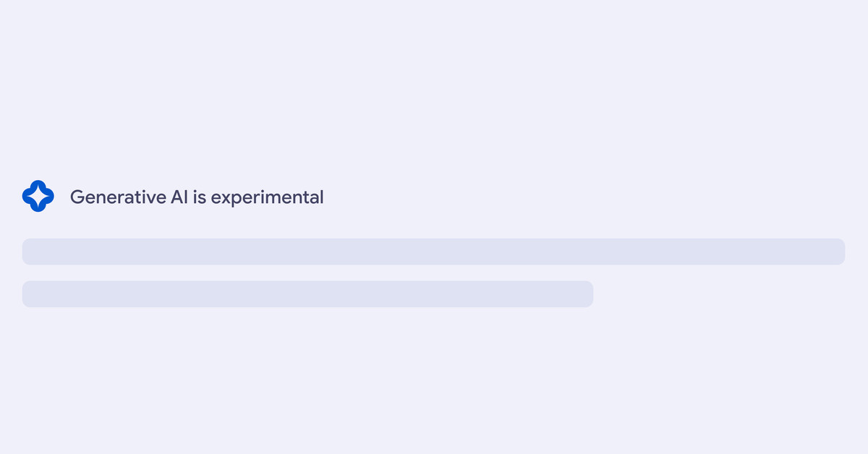Focus the partial-width placeholder response line
The height and width of the screenshot is (454, 868).
coord(307,294)
